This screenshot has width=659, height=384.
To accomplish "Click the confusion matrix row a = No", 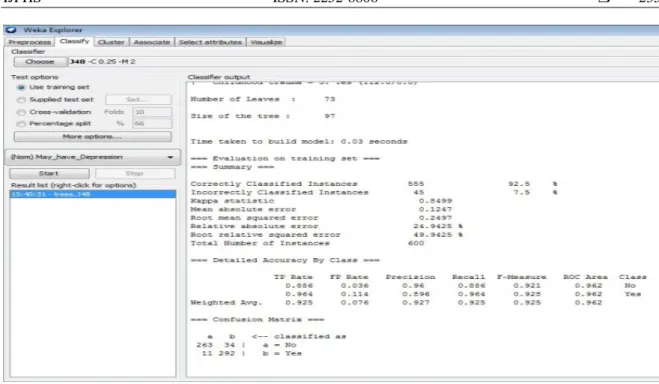I will click(246, 345).
